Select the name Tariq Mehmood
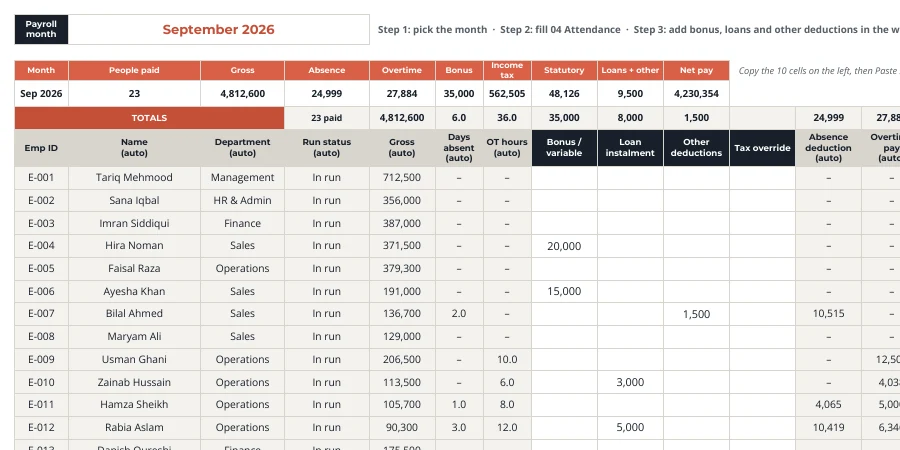 tap(134, 178)
